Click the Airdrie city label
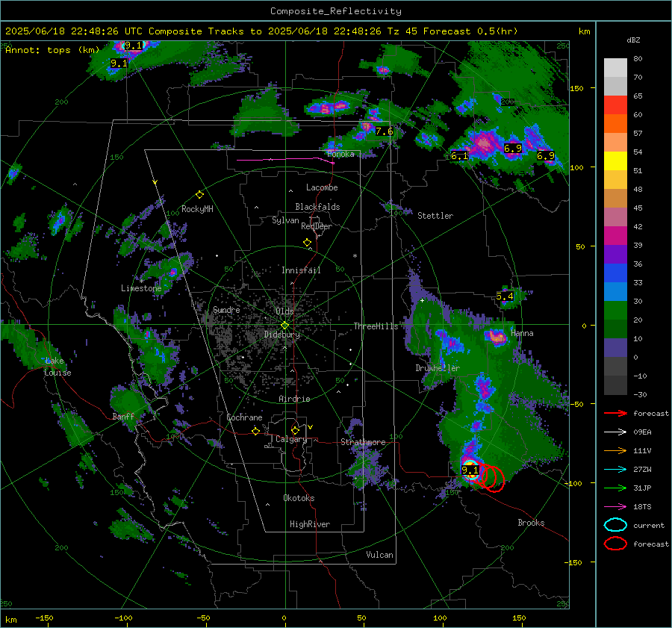 (294, 399)
